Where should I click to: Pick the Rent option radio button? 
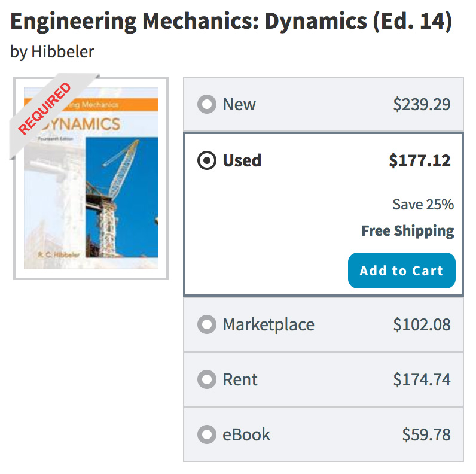click(x=206, y=380)
